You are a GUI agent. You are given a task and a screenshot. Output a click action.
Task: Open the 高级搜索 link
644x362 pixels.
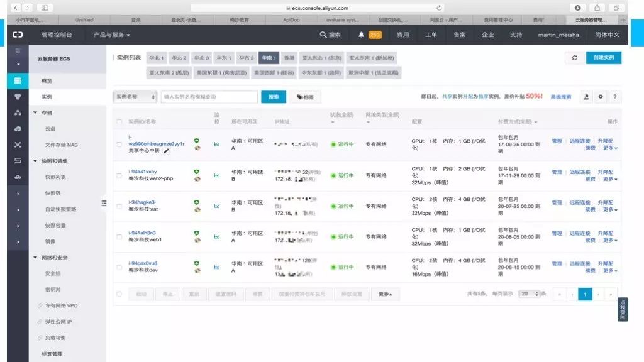(561, 97)
